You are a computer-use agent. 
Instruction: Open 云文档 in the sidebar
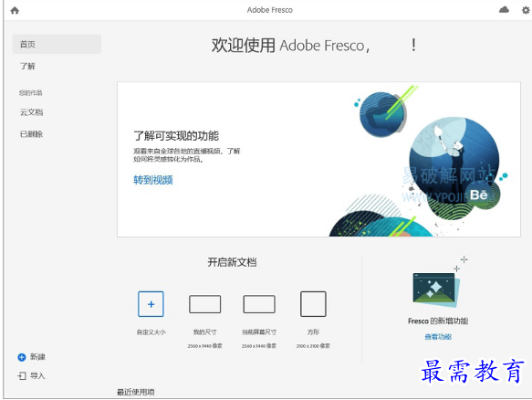point(31,112)
